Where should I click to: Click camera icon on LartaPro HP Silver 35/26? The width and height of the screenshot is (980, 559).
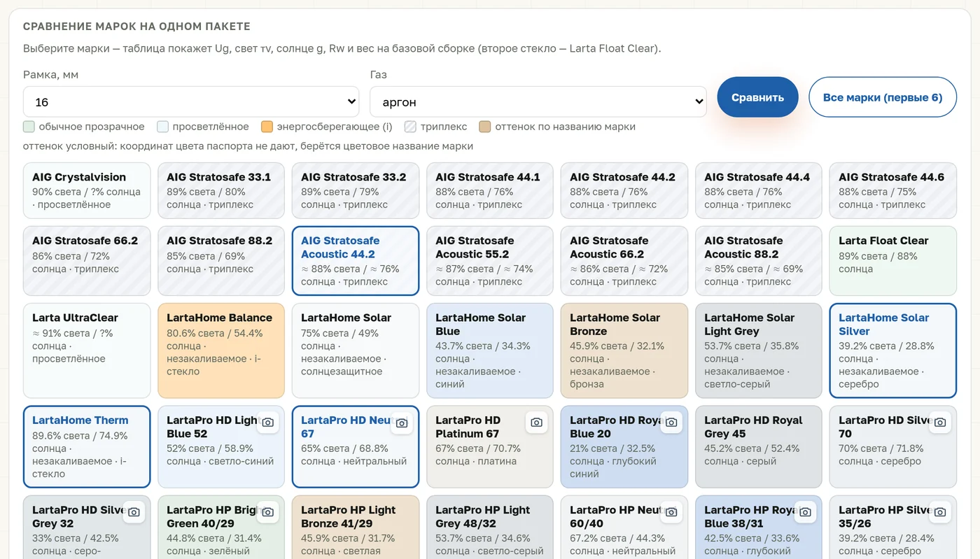[939, 512]
